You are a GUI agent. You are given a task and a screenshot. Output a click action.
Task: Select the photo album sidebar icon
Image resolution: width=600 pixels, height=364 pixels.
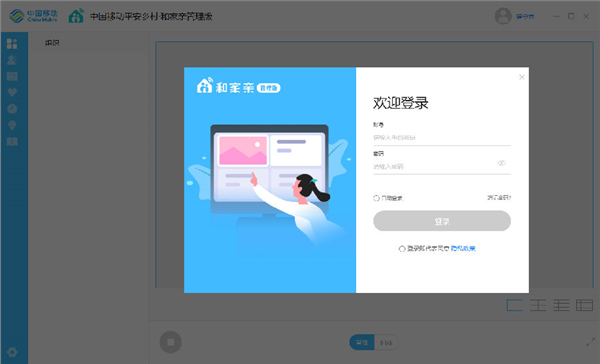12,76
